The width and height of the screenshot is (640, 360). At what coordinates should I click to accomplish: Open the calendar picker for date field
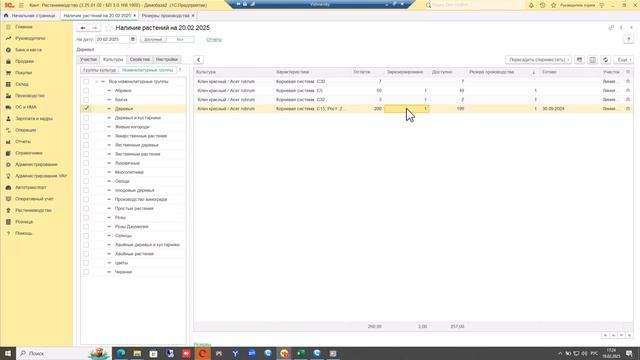coord(133,39)
